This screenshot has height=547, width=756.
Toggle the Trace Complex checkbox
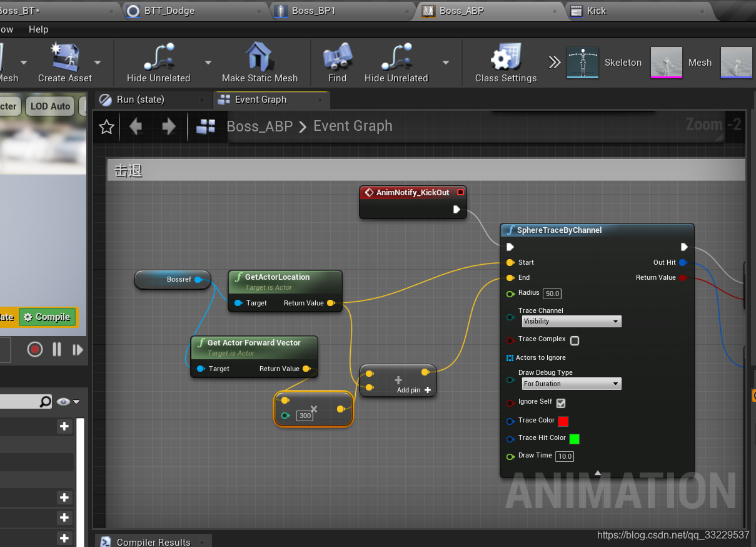(575, 340)
